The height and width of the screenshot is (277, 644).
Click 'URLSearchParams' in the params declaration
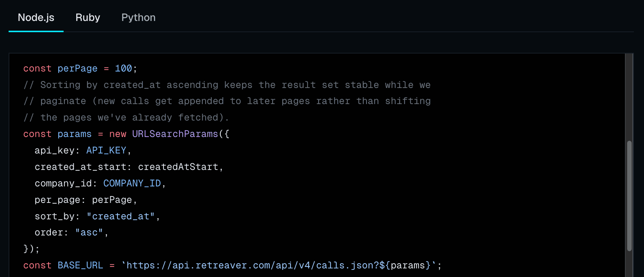tap(175, 134)
